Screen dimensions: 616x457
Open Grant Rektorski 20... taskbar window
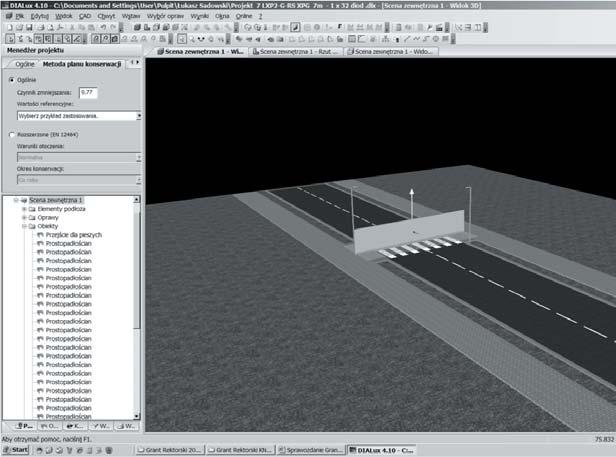click(x=171, y=450)
